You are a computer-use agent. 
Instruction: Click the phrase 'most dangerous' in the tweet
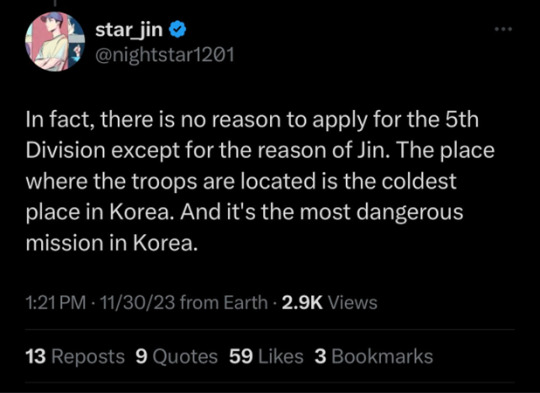381,213
